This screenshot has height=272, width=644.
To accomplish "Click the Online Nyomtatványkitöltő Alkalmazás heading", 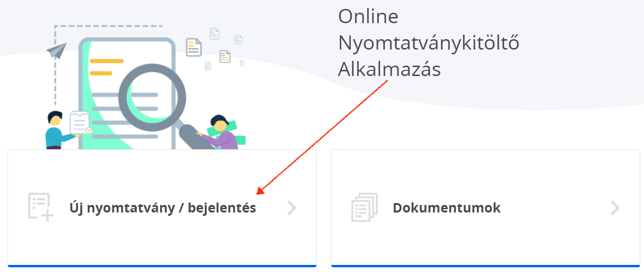I will (429, 43).
